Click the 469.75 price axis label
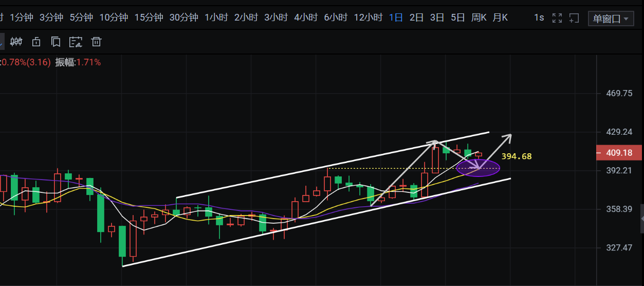Viewport: 644px width, 286px height. [619, 93]
